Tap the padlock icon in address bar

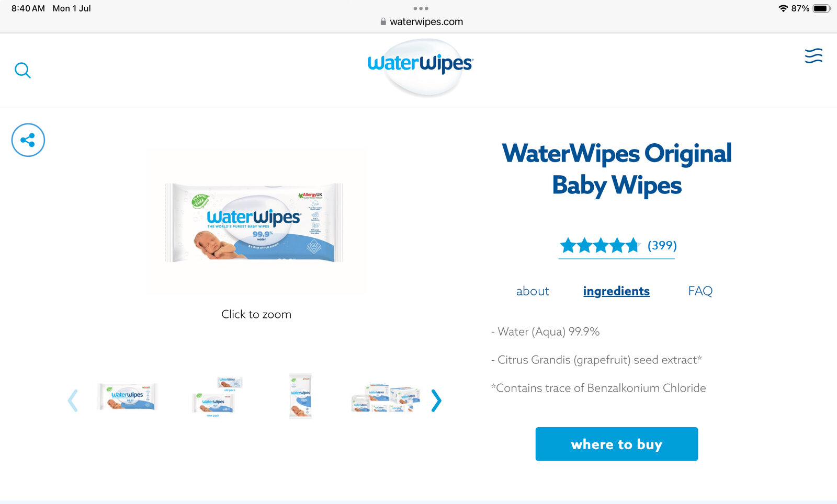(x=383, y=21)
